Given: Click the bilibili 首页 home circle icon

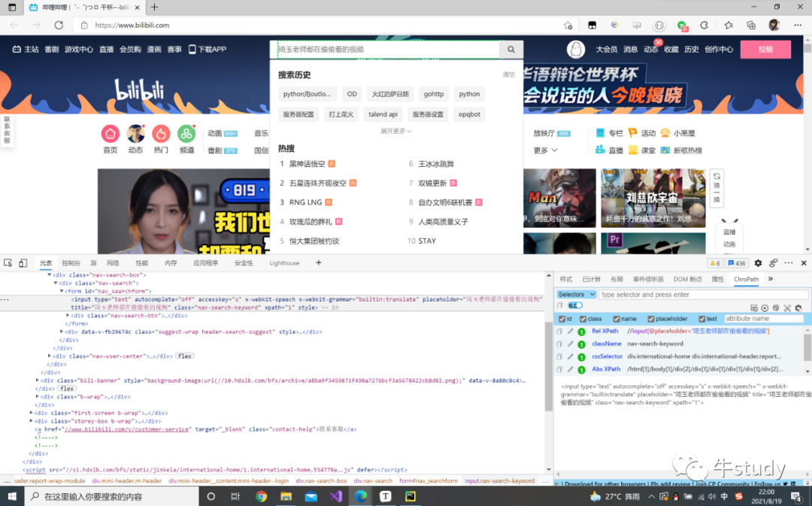Looking at the screenshot, I should pos(110,134).
